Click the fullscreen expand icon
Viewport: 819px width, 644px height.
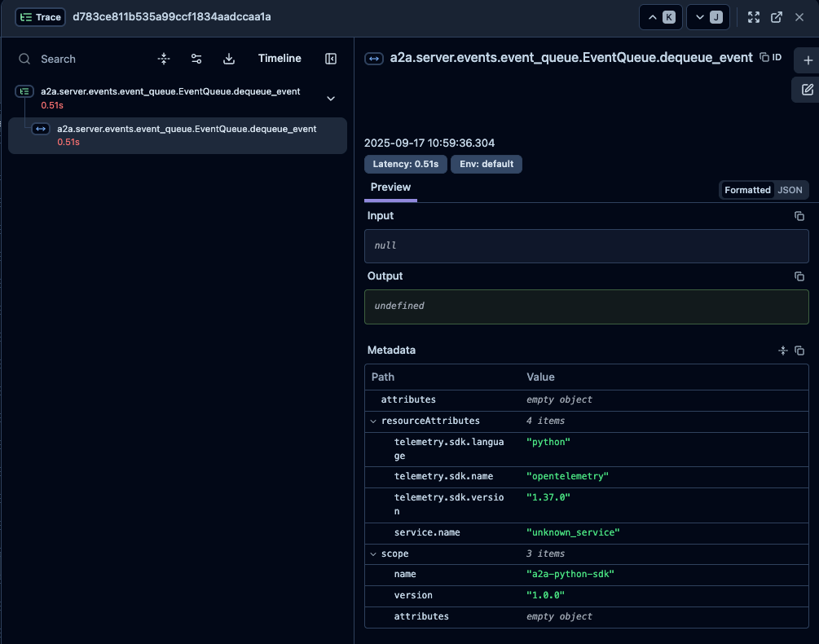(x=754, y=17)
